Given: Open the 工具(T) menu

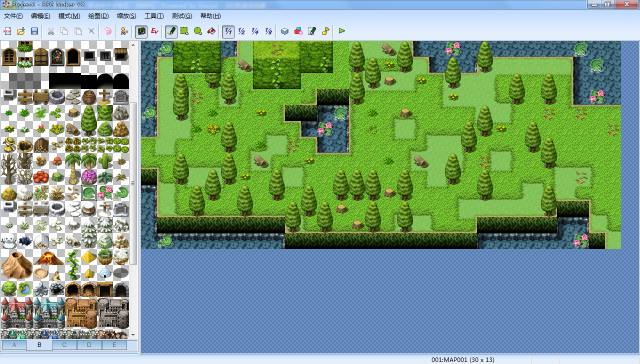Looking at the screenshot, I should 154,16.
